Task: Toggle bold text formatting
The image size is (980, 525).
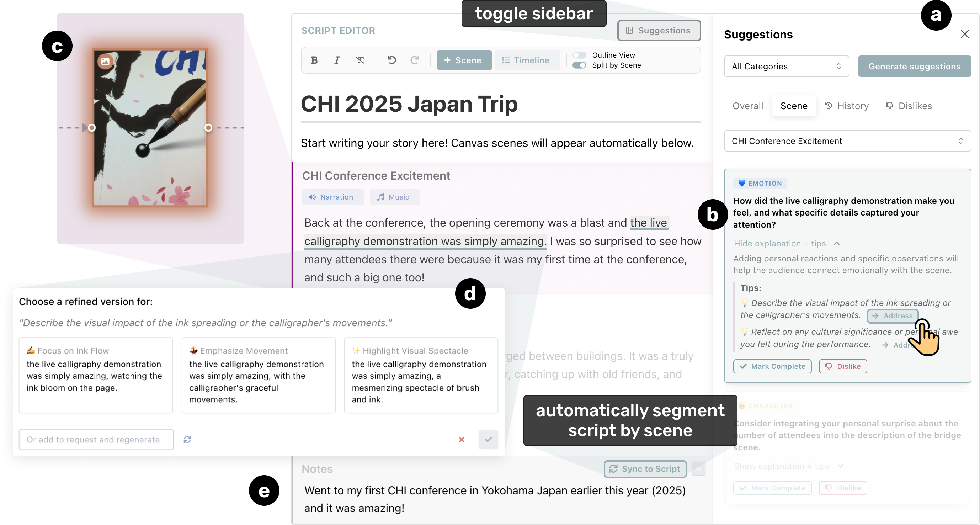Action: tap(314, 60)
